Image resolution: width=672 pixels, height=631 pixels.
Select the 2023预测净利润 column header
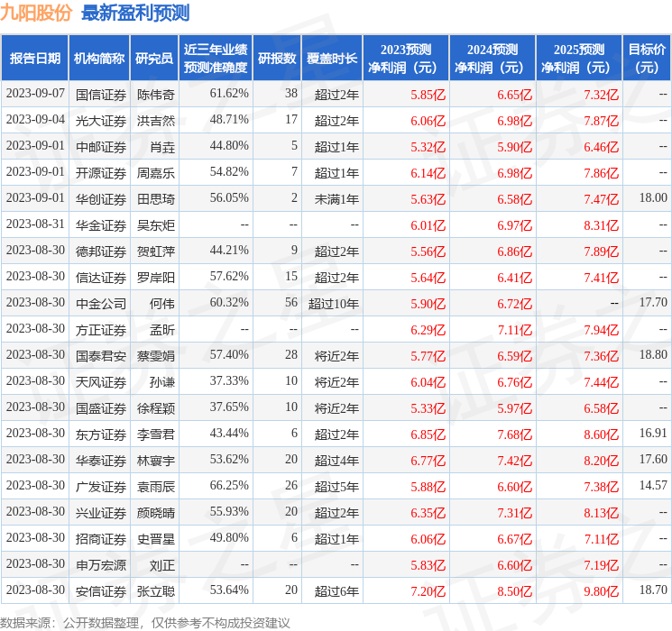click(406, 59)
